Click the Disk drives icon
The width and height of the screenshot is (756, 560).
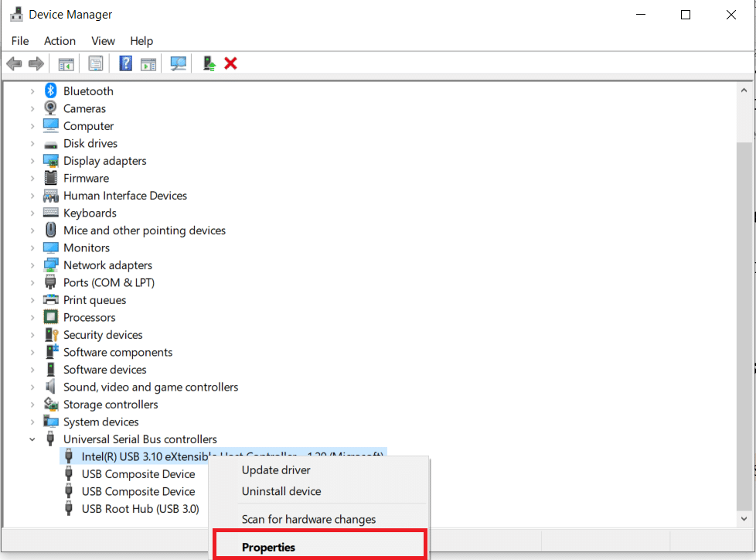[x=50, y=144]
